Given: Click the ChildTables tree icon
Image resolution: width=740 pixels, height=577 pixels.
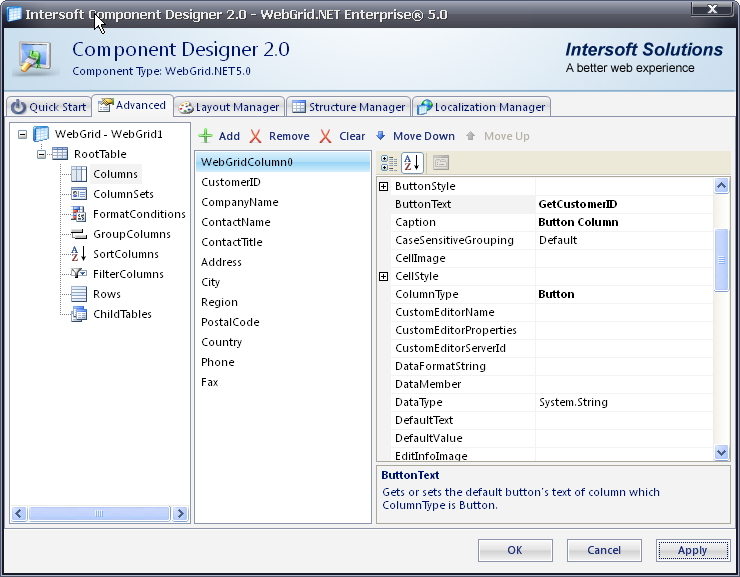Looking at the screenshot, I should click(79, 314).
